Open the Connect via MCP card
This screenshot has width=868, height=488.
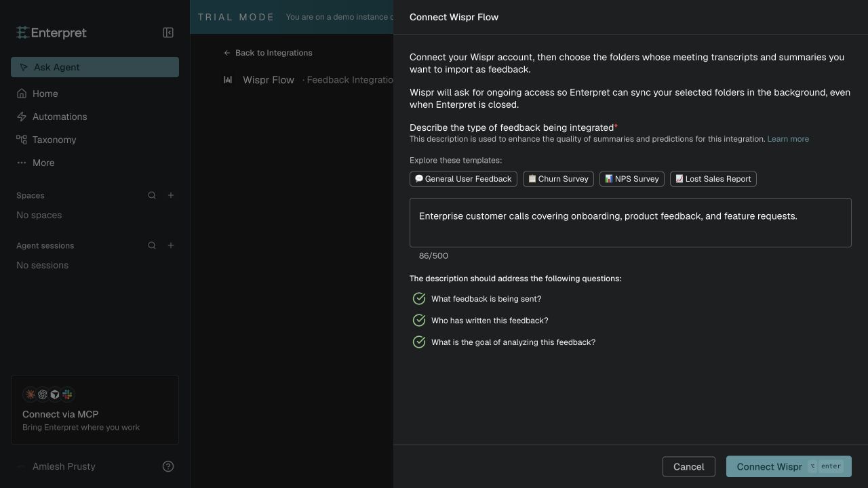click(x=95, y=409)
